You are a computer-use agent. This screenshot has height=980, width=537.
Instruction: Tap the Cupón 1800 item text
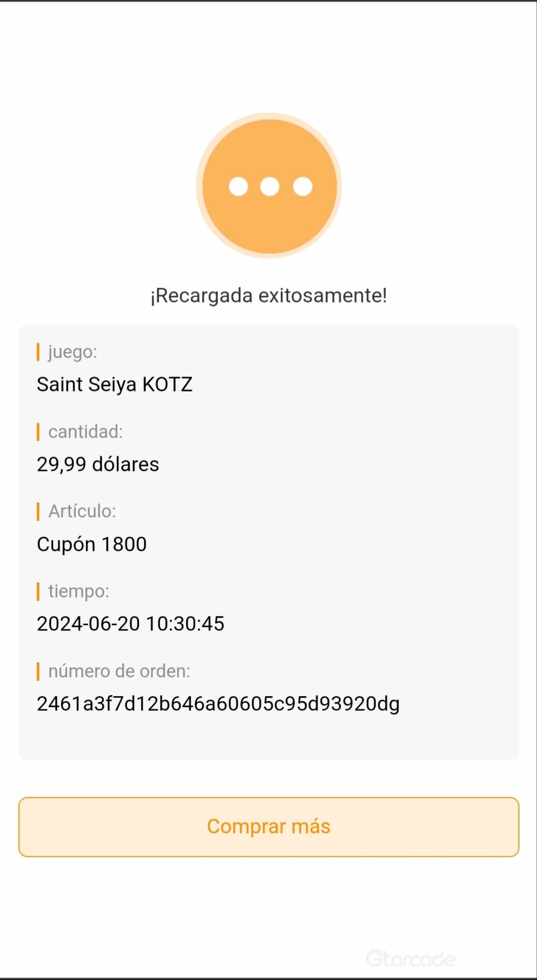click(92, 544)
